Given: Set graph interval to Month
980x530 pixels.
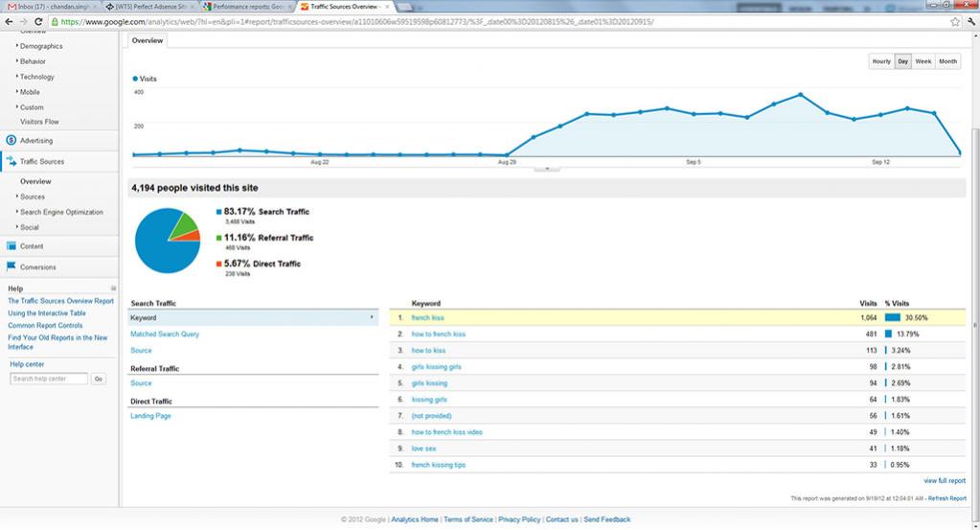Looking at the screenshot, I should tap(947, 61).
